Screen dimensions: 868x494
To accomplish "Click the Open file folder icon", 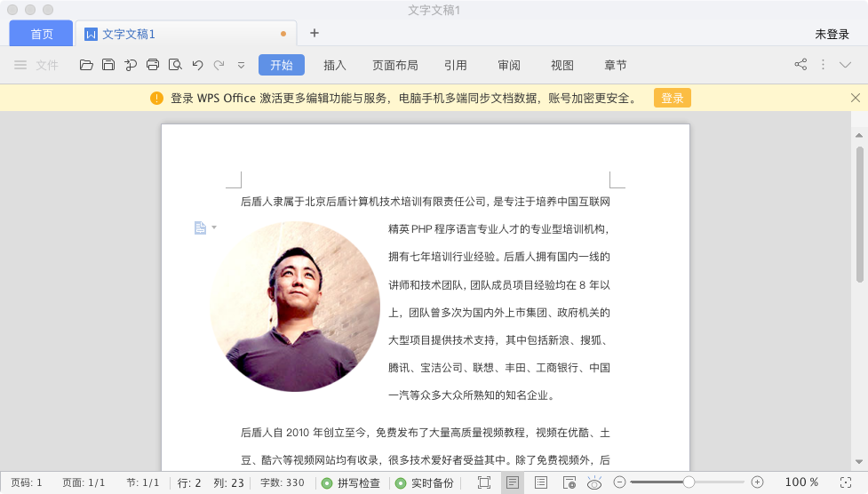I will 86,65.
